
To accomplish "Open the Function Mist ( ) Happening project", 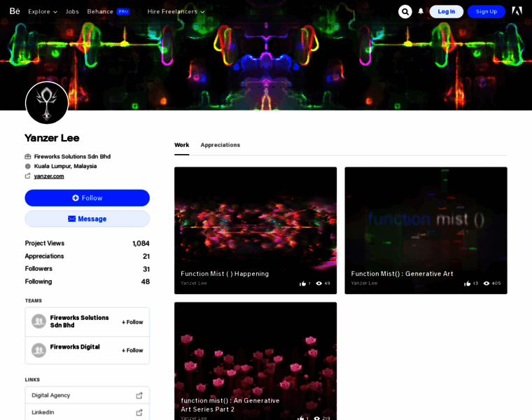I will (255, 230).
